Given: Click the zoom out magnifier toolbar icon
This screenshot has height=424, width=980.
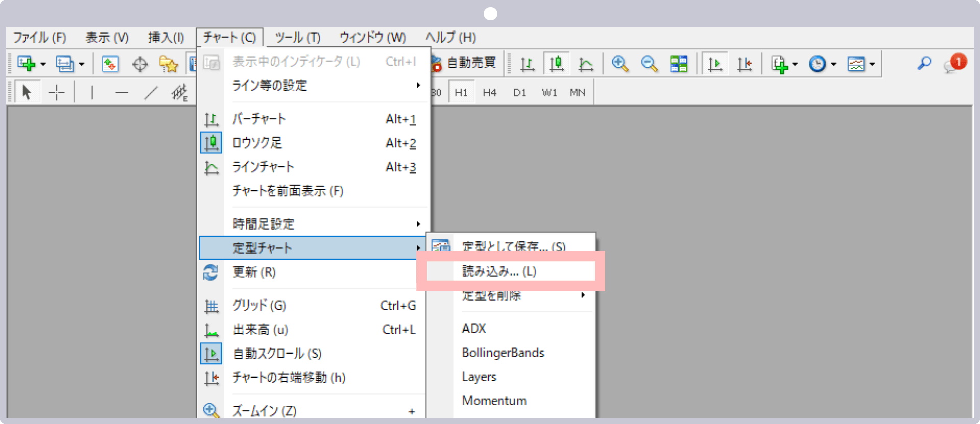Looking at the screenshot, I should tap(649, 64).
